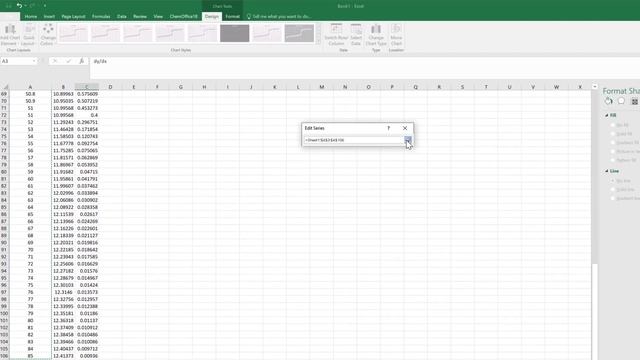Select the Gradient line radio option
640x360 pixels.
pos(613,198)
